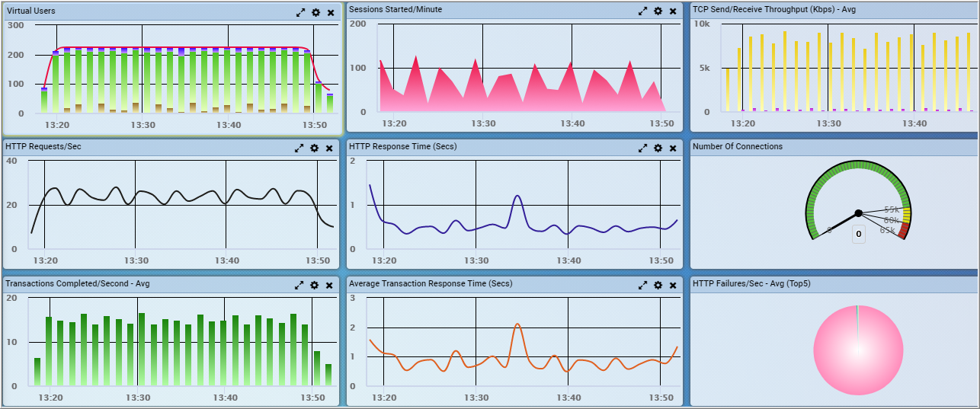Close the Virtual Users panel
Screen dimensions: 980x409
[x=331, y=12]
